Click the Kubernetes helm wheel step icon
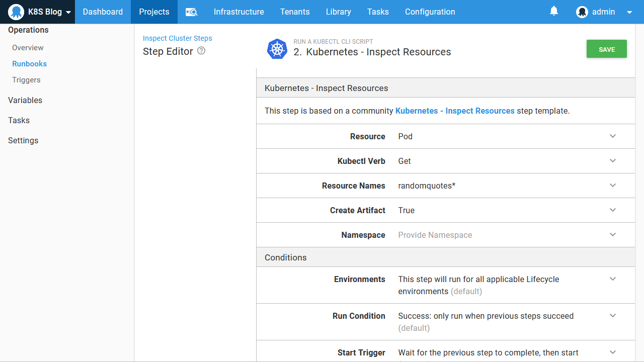 277,49
